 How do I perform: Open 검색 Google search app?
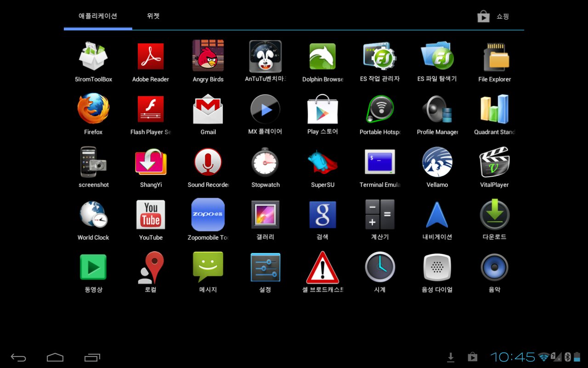(322, 220)
